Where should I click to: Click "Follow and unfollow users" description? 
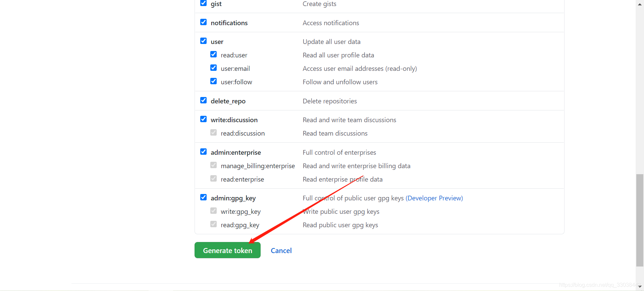click(x=340, y=82)
